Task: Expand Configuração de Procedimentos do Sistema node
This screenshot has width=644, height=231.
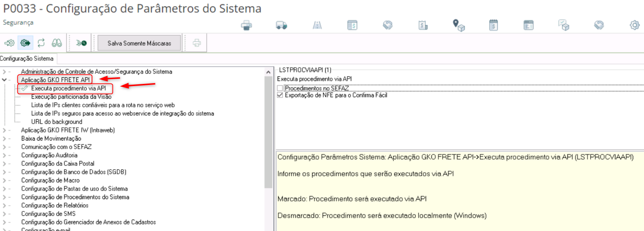Action: 4,197
